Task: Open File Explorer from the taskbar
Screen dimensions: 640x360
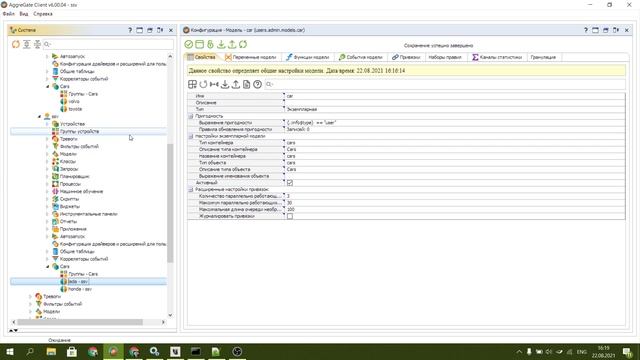Action: coord(51,351)
